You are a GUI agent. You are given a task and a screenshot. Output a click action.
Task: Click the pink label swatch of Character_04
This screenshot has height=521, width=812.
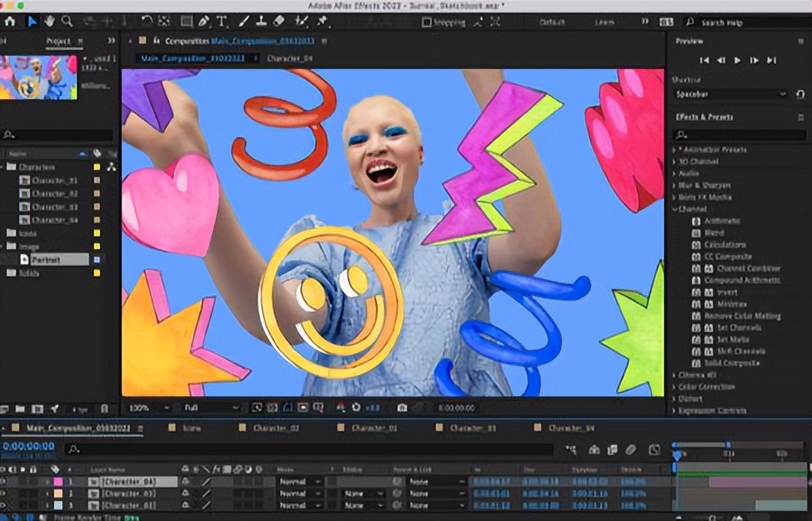coord(57,482)
